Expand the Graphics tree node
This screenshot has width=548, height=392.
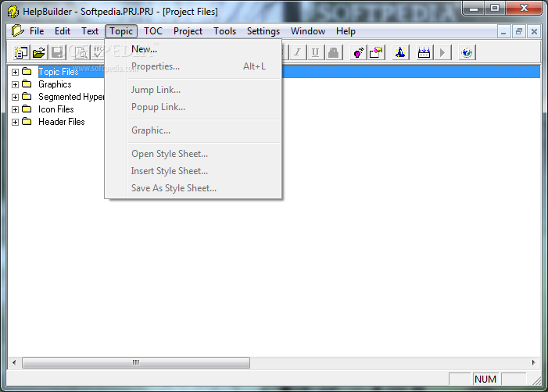pyautogui.click(x=15, y=84)
